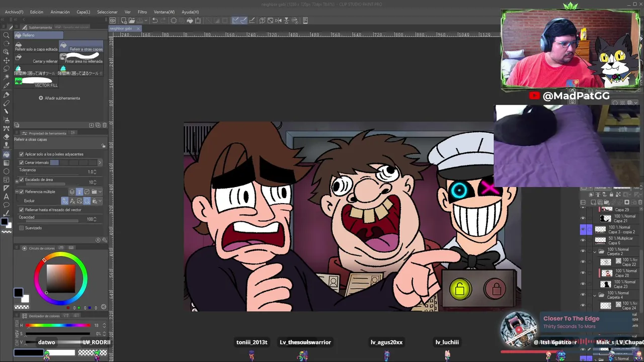Viewport: 644px width, 362px height.
Task: Toggle snap to ruler
Action: [235, 21]
